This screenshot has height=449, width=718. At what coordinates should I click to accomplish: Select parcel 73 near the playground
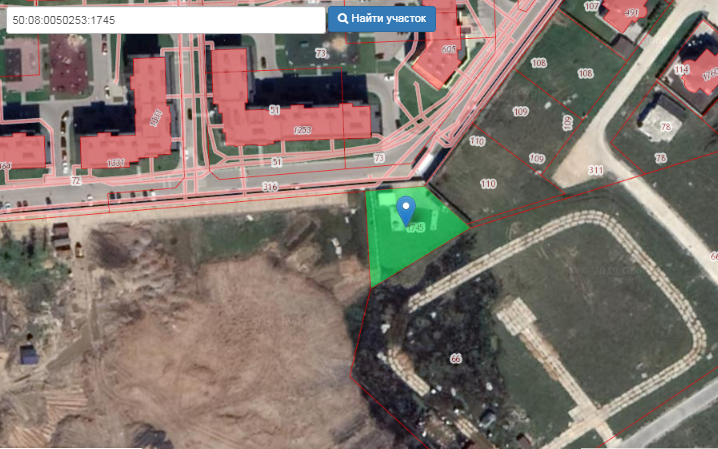coord(321,54)
